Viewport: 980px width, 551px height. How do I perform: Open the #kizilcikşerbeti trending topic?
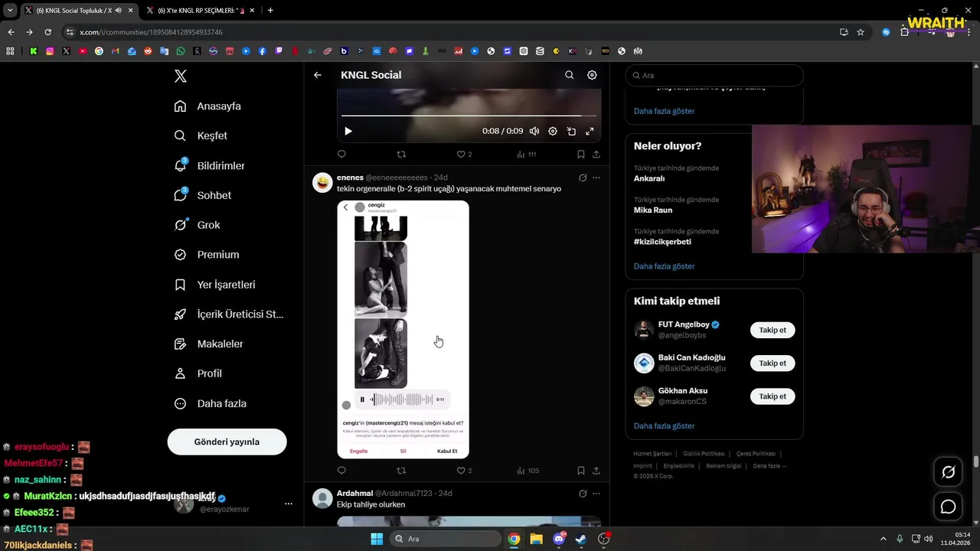coord(662,242)
